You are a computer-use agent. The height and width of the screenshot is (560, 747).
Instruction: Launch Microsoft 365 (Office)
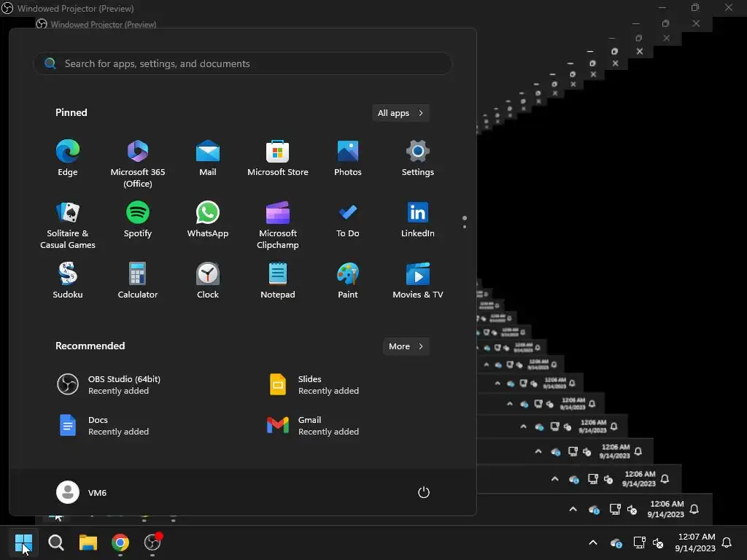138,163
